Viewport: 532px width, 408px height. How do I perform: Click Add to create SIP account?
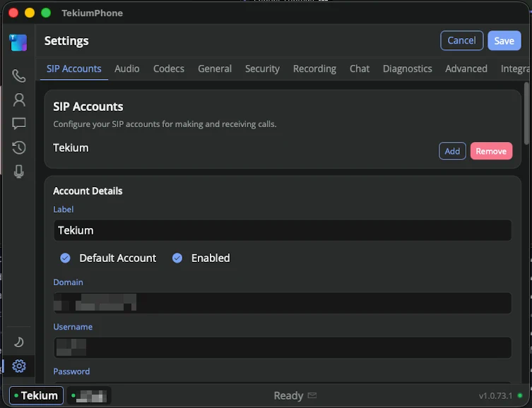click(x=452, y=151)
